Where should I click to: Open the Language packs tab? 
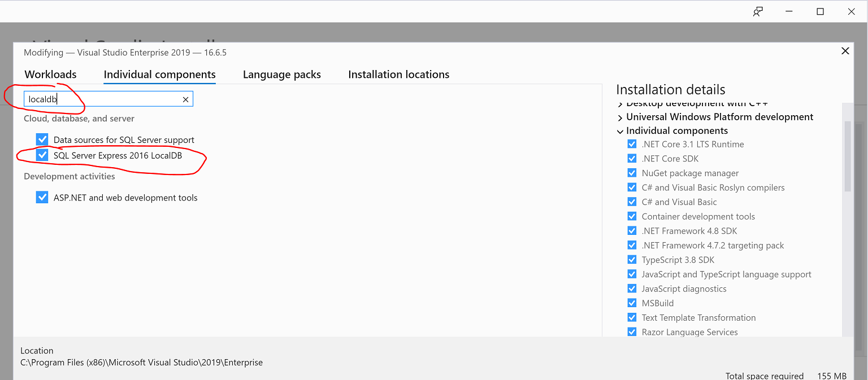(282, 75)
